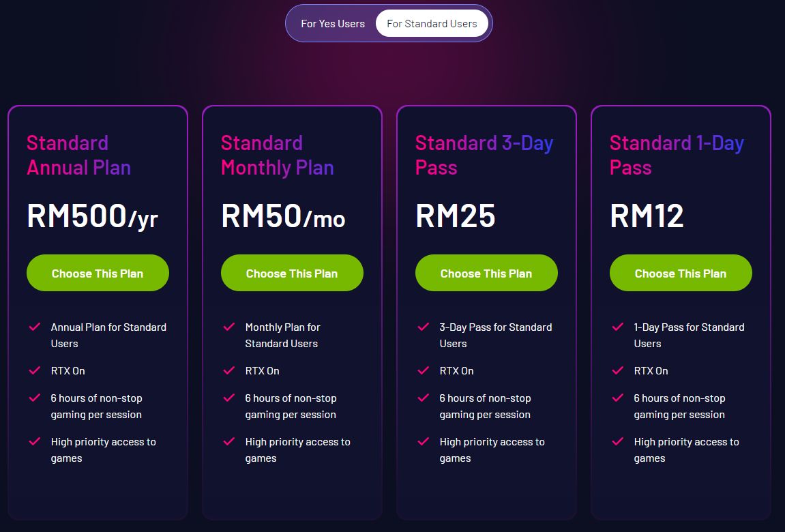This screenshot has height=532, width=785.
Task: Choose the Standard Annual Plan
Action: click(x=98, y=273)
